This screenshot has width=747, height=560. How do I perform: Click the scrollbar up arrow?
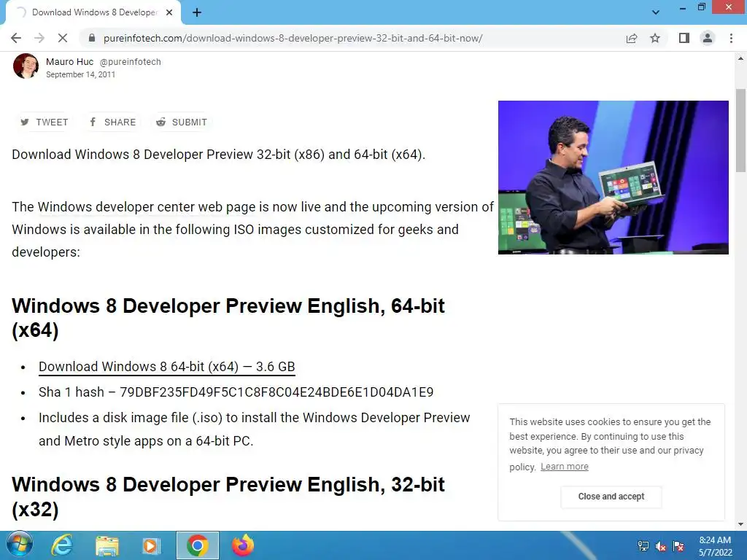740,59
